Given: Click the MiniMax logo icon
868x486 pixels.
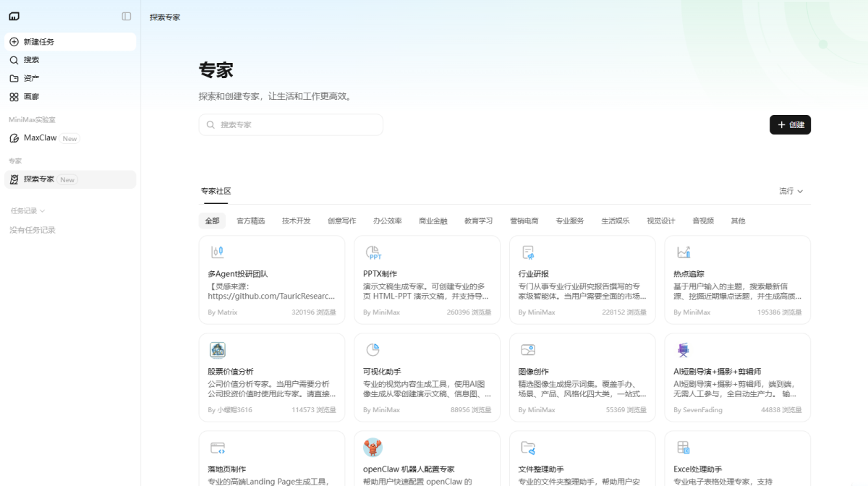Looking at the screenshot, I should (x=14, y=16).
